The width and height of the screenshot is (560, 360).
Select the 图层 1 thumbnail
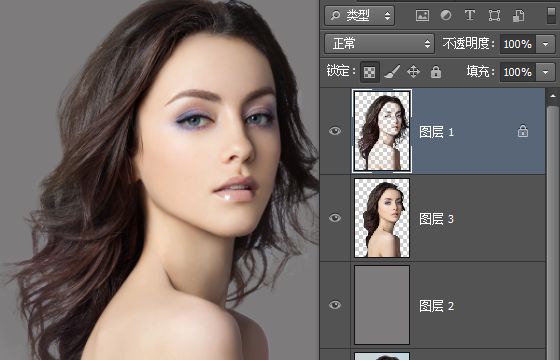coord(382,131)
